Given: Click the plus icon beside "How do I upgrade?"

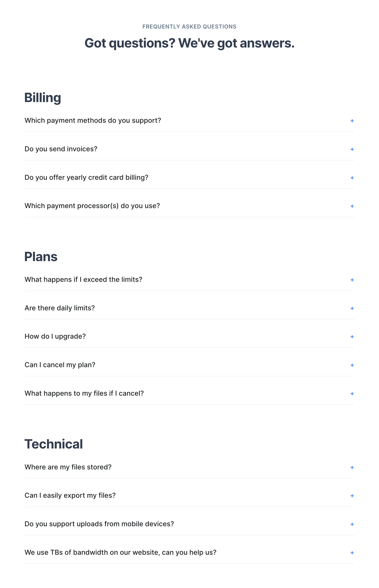Looking at the screenshot, I should tap(352, 336).
